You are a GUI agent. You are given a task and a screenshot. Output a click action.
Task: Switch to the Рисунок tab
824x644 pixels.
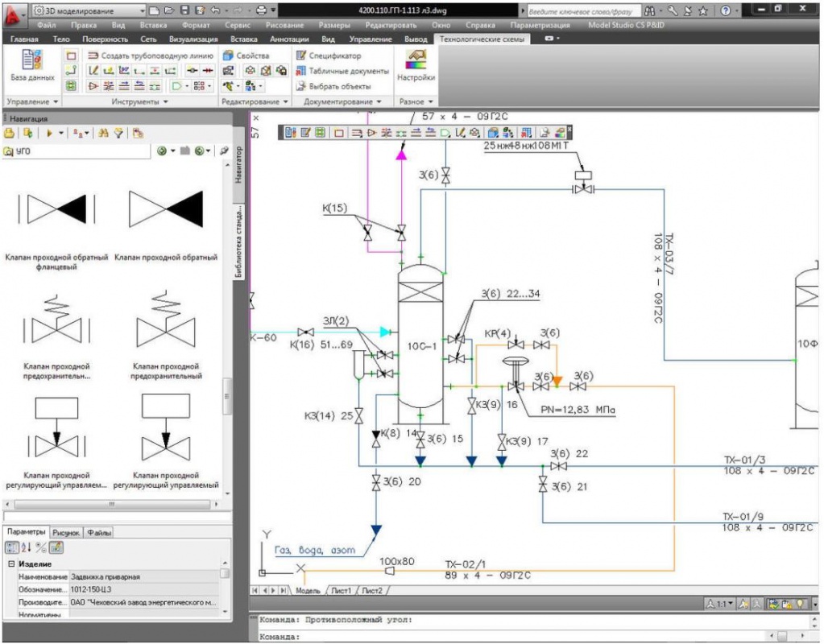click(66, 533)
